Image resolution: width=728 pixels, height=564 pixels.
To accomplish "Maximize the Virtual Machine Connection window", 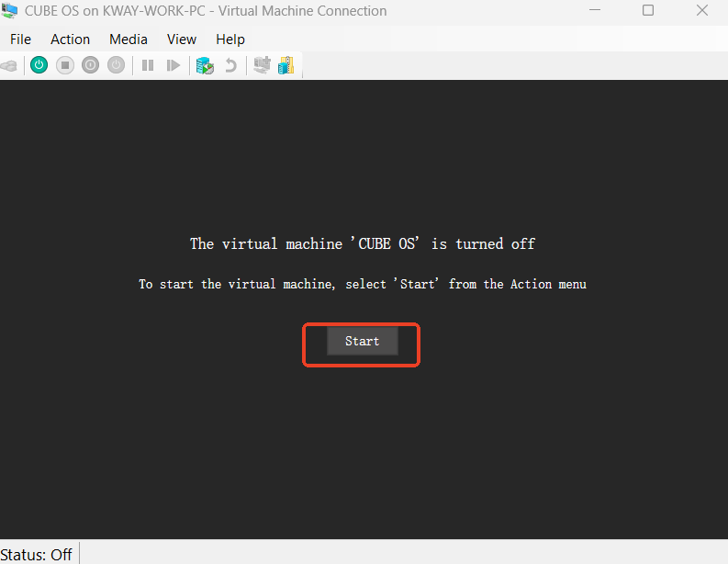I will (648, 11).
